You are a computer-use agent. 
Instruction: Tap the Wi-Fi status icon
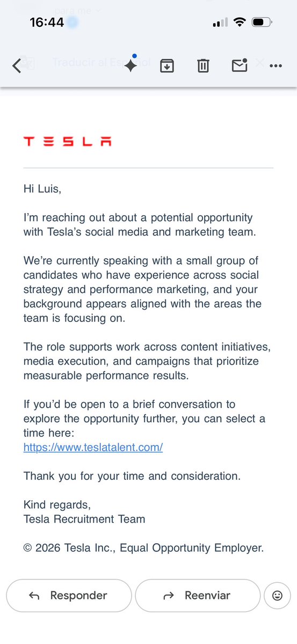[240, 23]
